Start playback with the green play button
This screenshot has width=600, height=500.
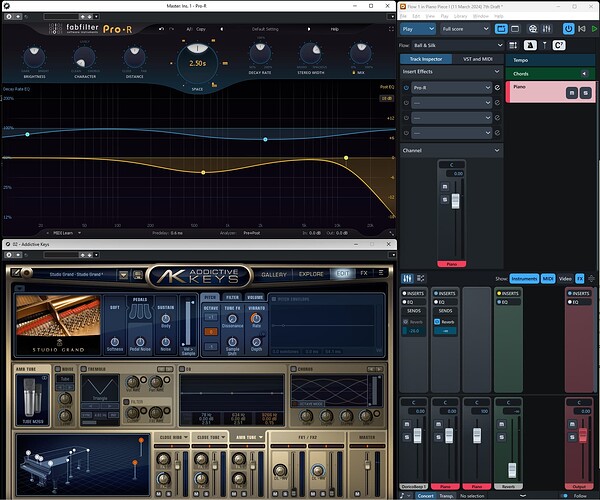pos(594,29)
